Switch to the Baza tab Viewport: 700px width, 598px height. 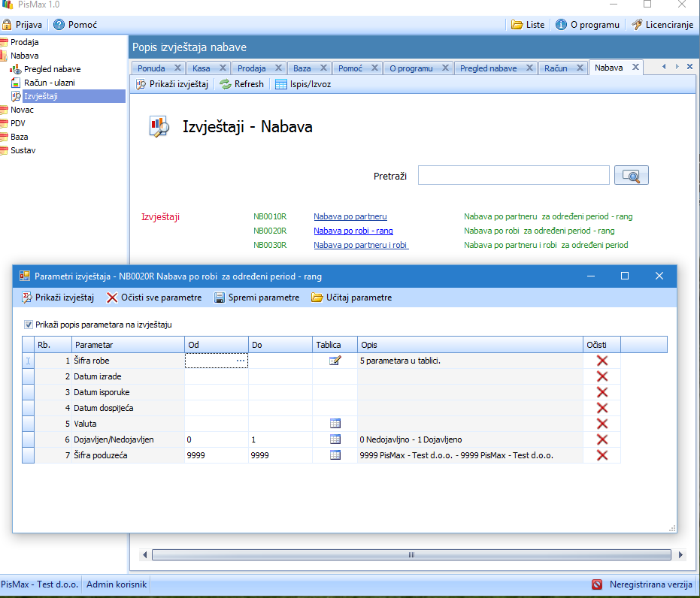(x=302, y=68)
